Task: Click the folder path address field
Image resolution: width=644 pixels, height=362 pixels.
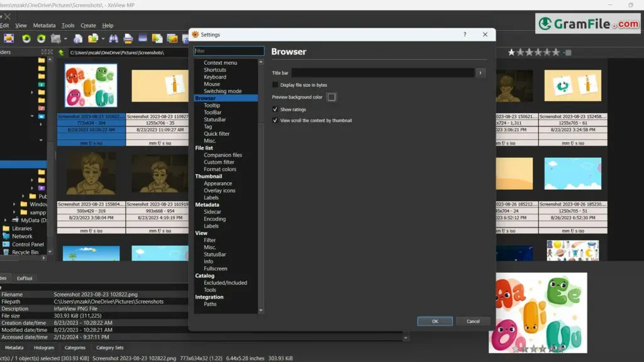Action: pos(128,53)
